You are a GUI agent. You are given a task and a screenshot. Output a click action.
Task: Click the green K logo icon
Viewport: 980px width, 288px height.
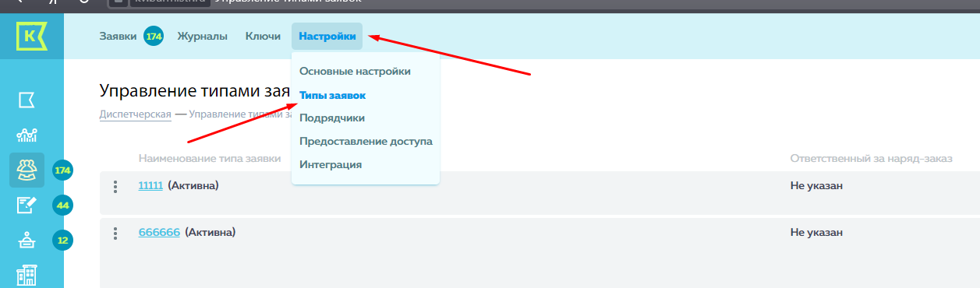click(x=31, y=37)
